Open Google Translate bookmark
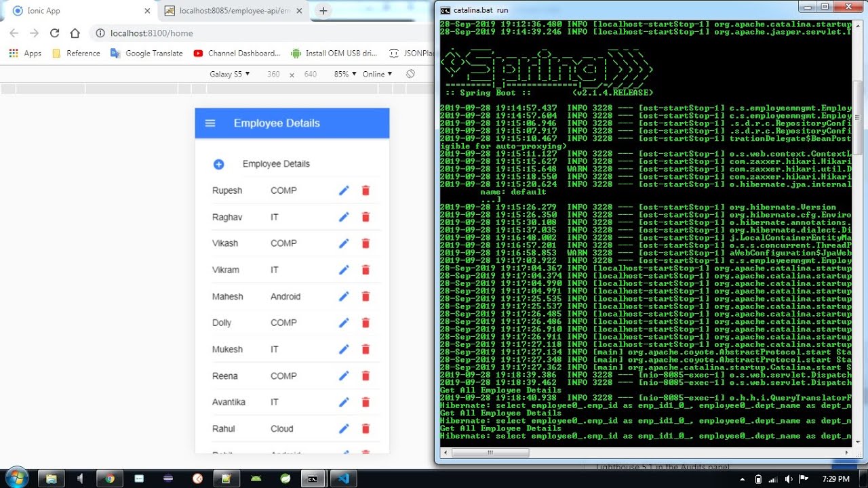Image resolution: width=868 pixels, height=488 pixels. 146,54
